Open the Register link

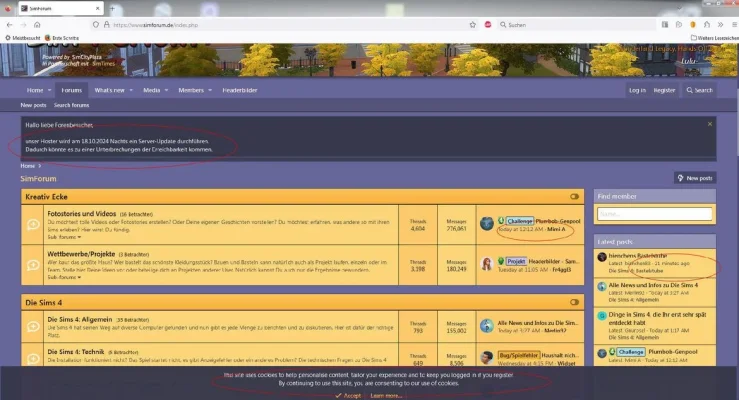point(664,90)
